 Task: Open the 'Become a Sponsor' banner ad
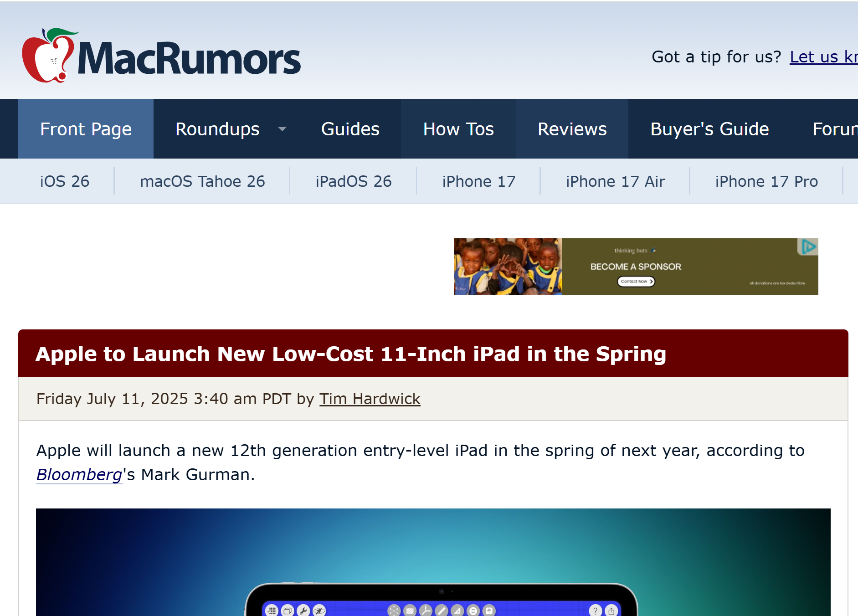coord(636,267)
